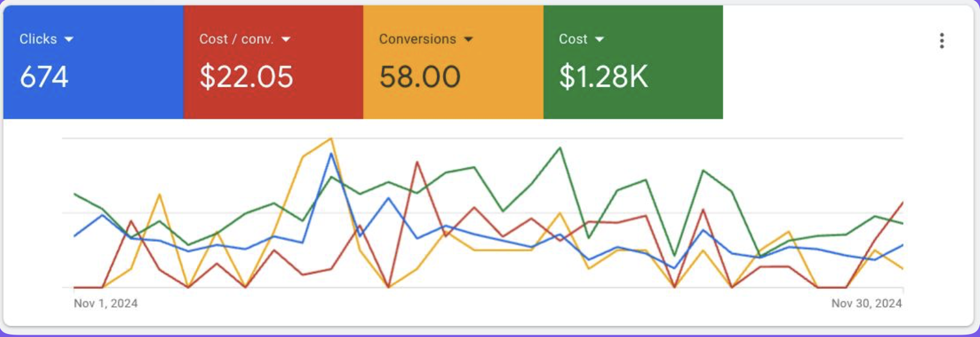Expand the green Cost dropdown arrow

(599, 40)
